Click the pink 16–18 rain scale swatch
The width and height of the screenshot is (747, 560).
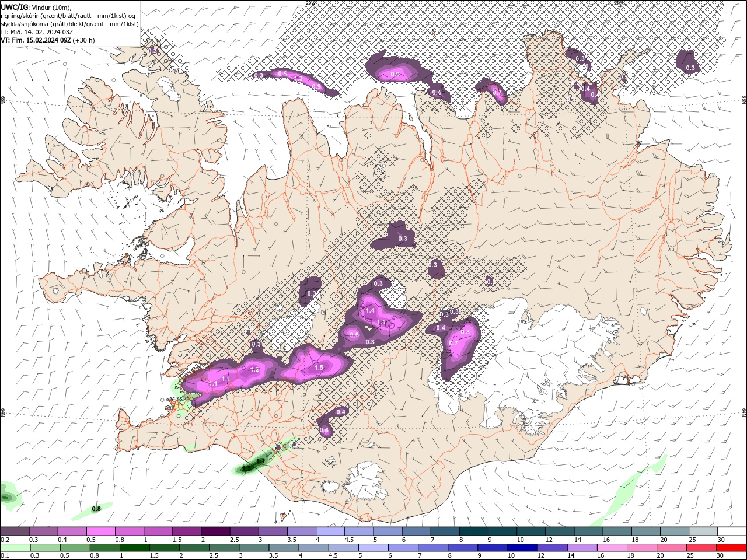pos(613,548)
